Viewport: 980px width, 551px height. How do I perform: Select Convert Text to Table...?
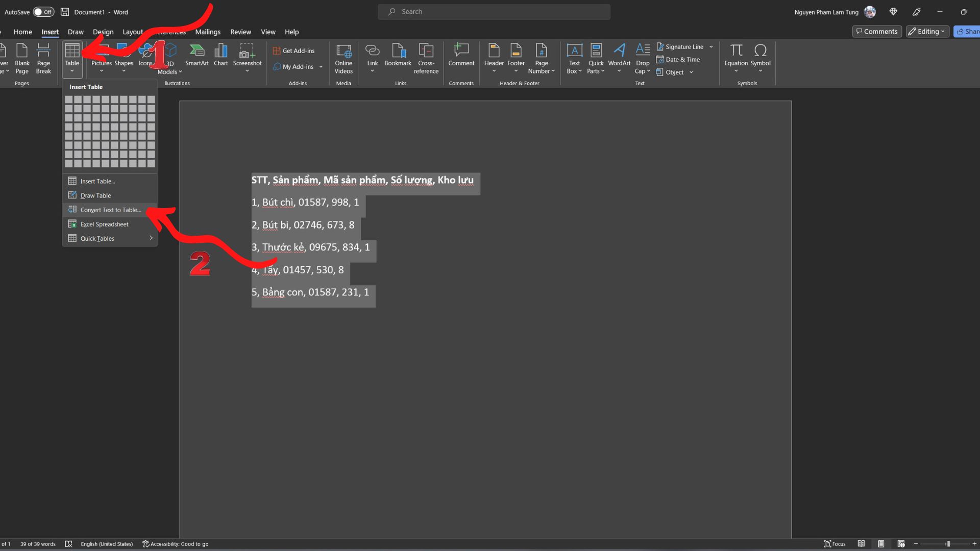tap(110, 210)
